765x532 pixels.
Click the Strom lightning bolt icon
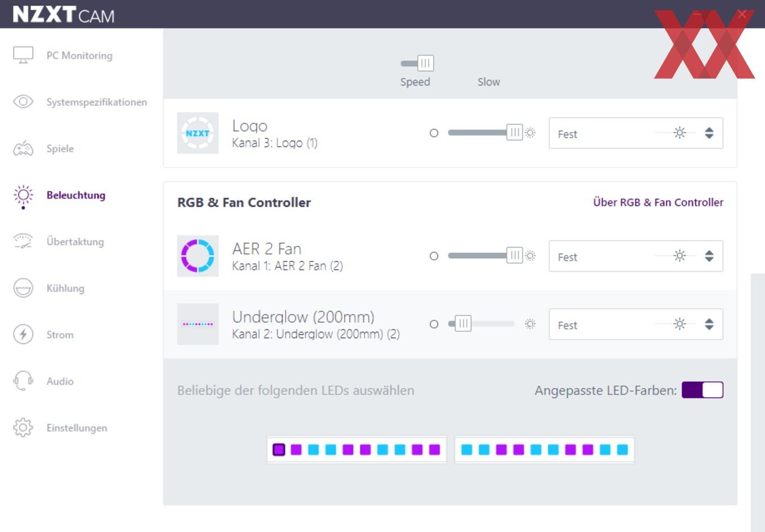(x=23, y=334)
